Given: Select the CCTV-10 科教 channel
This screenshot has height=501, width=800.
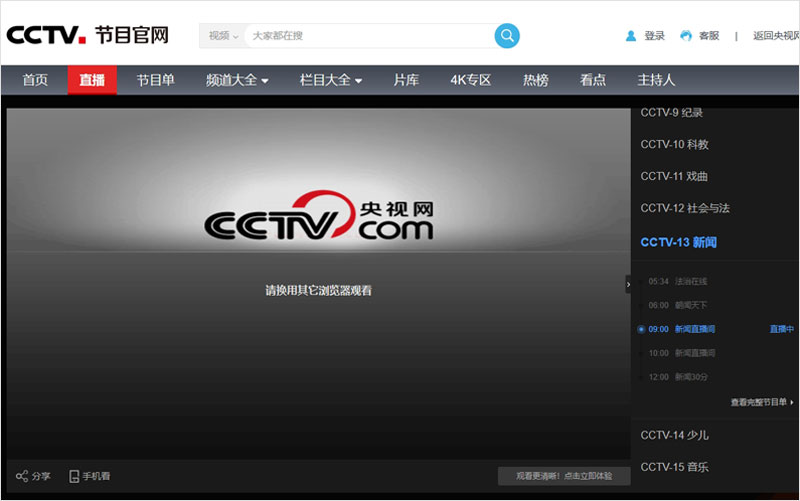Looking at the screenshot, I should [674, 144].
